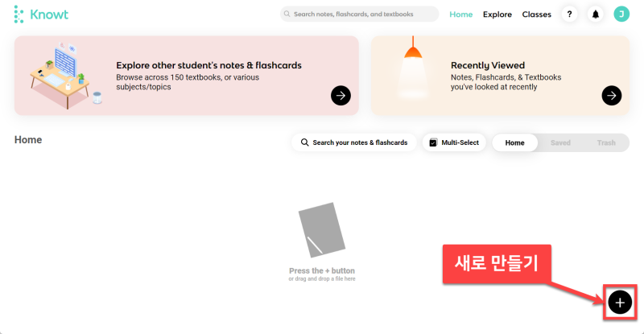The image size is (644, 334).
Task: Select the Home tab in folder switcher
Action: coord(514,142)
